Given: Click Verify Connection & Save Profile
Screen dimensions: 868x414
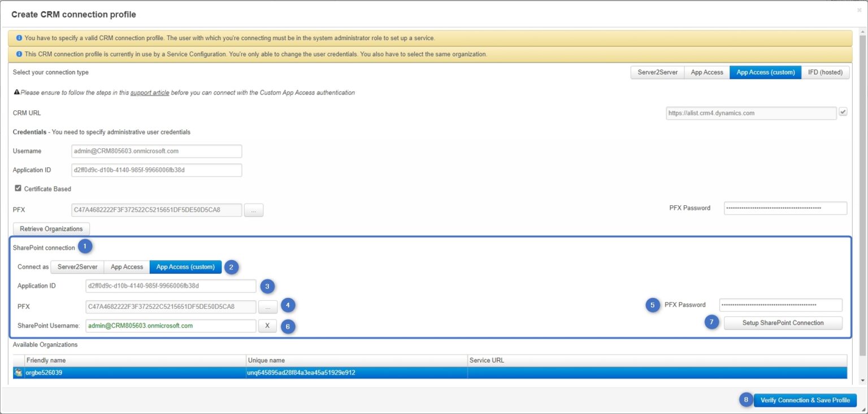Looking at the screenshot, I should click(805, 400).
